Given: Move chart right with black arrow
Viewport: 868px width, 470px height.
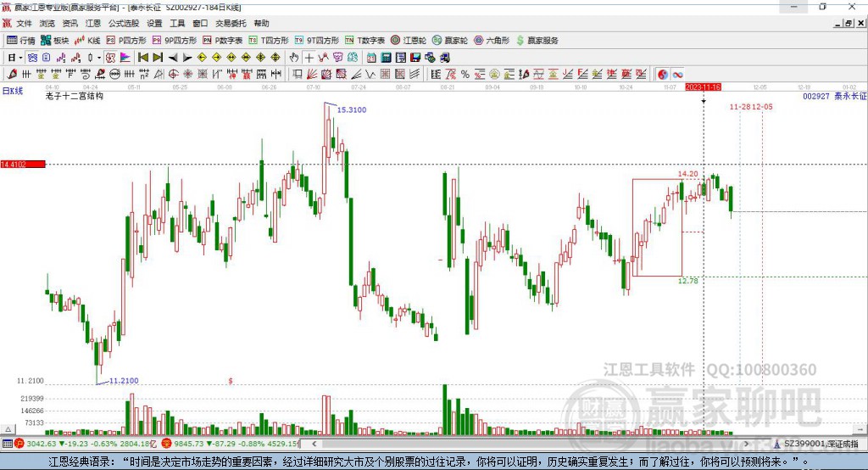Looking at the screenshot, I should coord(187,58).
